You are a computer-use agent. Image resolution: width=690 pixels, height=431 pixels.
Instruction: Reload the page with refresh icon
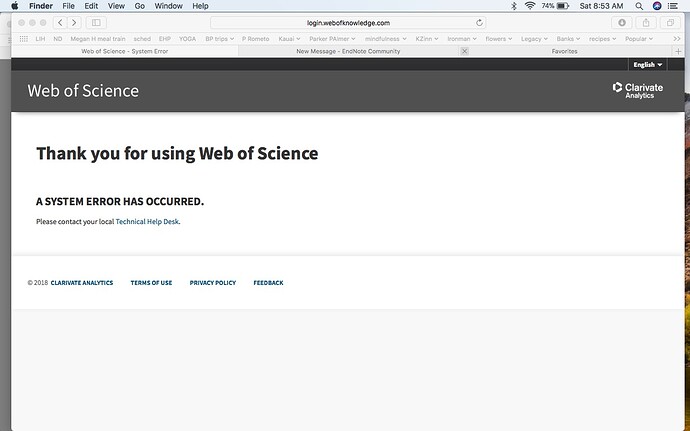[479, 22]
